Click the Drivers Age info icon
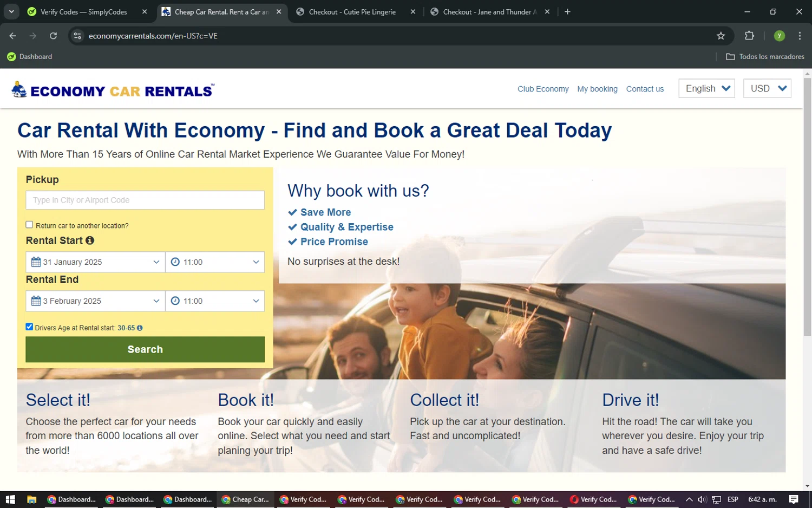This screenshot has width=812, height=508. 140,328
